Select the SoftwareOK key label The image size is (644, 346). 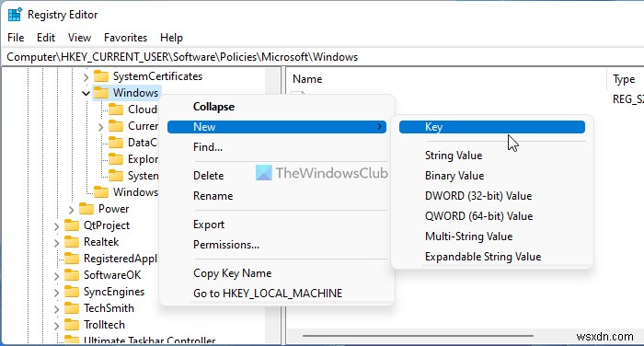tap(112, 275)
